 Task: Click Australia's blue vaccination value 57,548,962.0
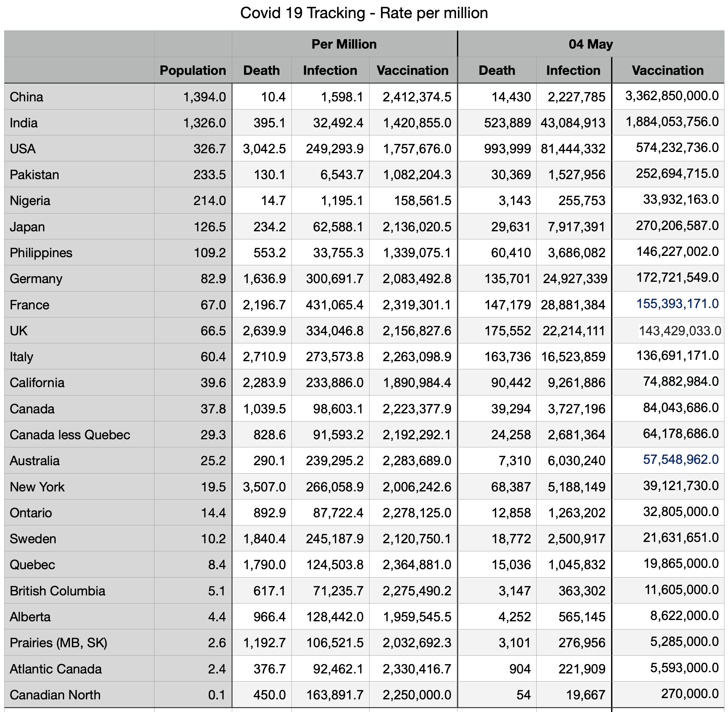pos(680,460)
